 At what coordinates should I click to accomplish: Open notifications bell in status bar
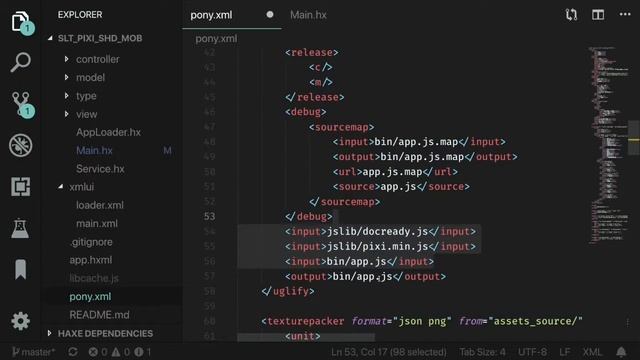pos(621,352)
